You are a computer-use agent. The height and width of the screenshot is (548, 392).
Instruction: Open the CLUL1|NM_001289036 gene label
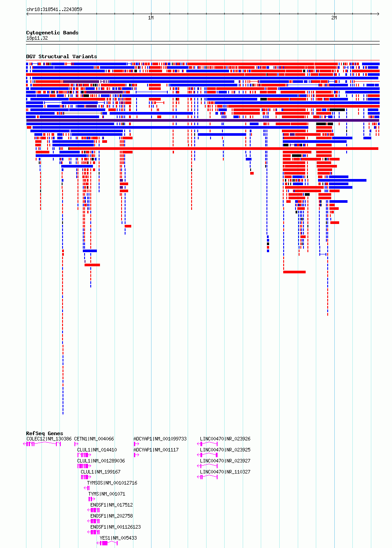(x=101, y=461)
